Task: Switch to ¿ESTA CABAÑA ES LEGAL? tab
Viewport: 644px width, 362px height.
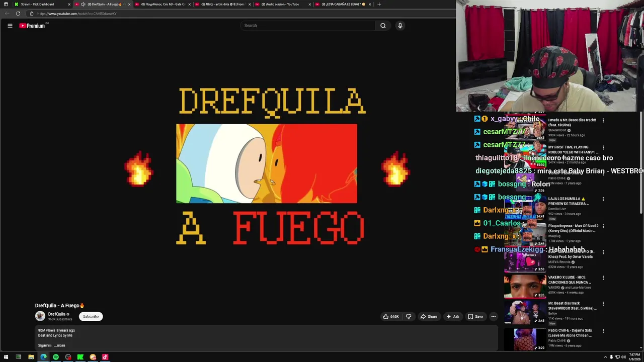Action: [343, 4]
